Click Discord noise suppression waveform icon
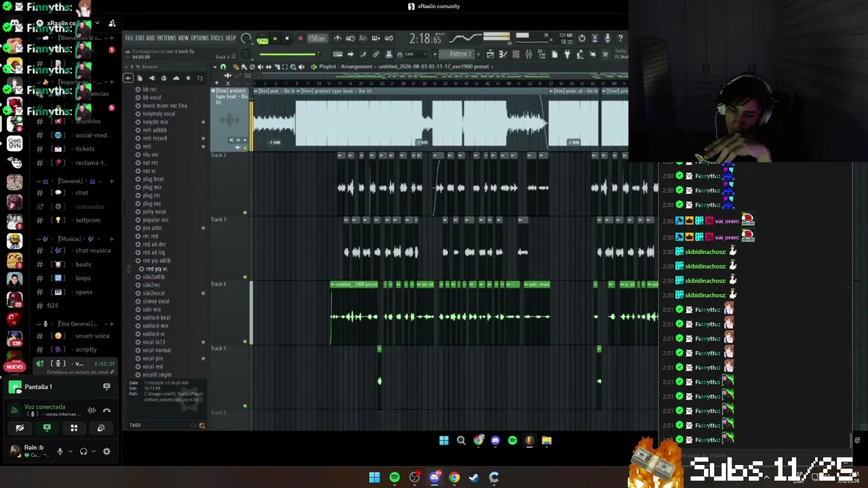Image resolution: width=868 pixels, height=488 pixels. pos(92,410)
